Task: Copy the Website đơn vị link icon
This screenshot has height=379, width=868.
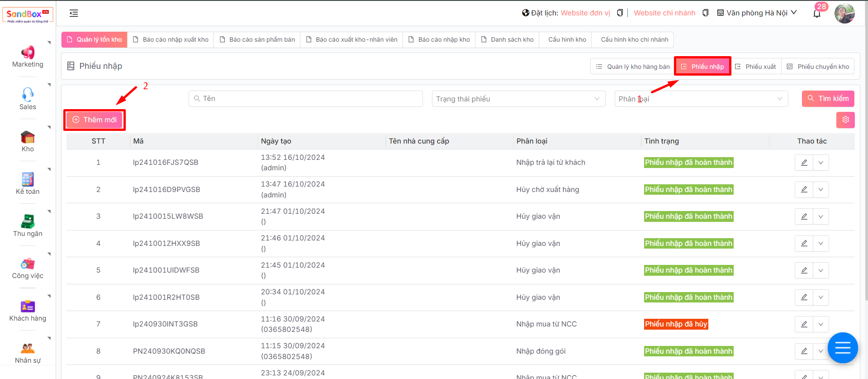Action: [620, 13]
